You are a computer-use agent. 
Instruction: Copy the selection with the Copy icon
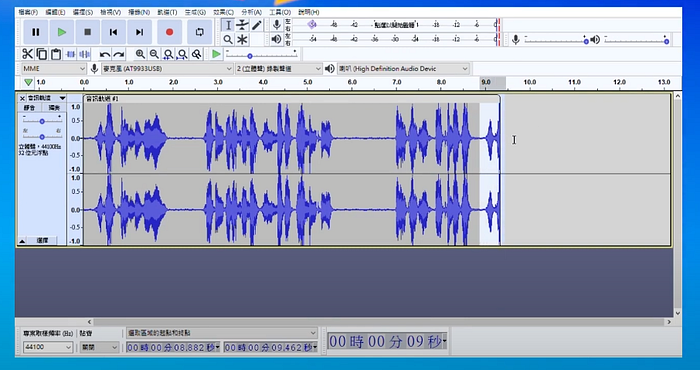click(42, 54)
